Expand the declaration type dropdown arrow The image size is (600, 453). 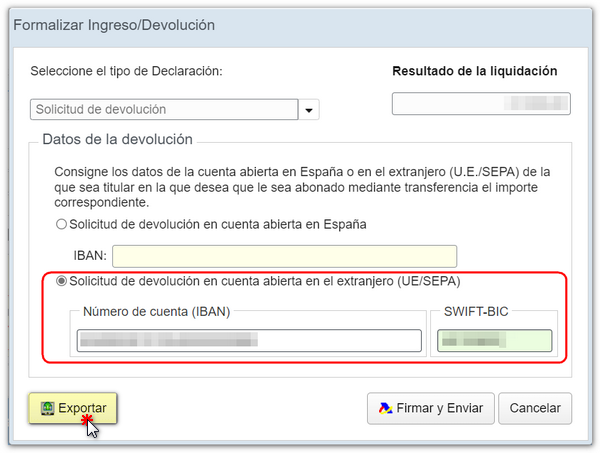309,110
